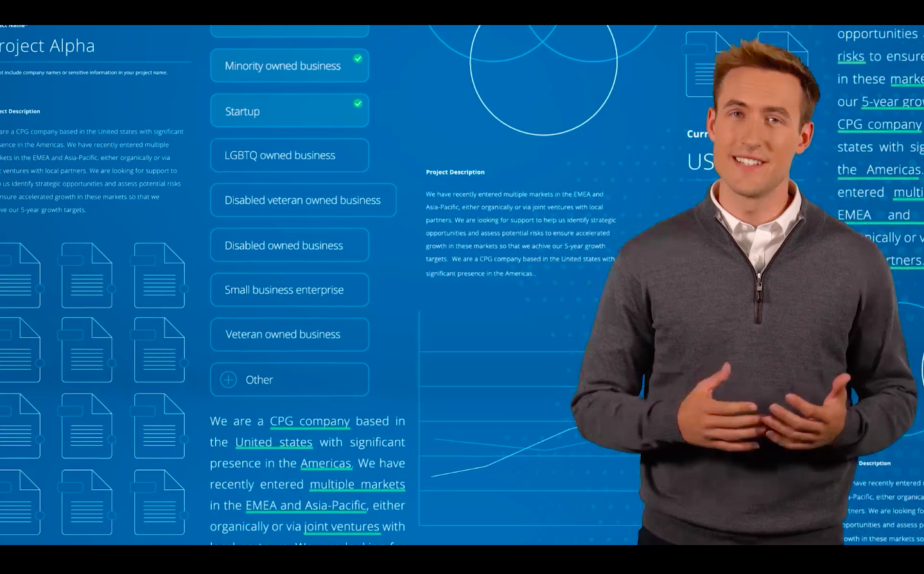Pick the Small business enterprise option
The height and width of the screenshot is (574, 924).
point(290,290)
